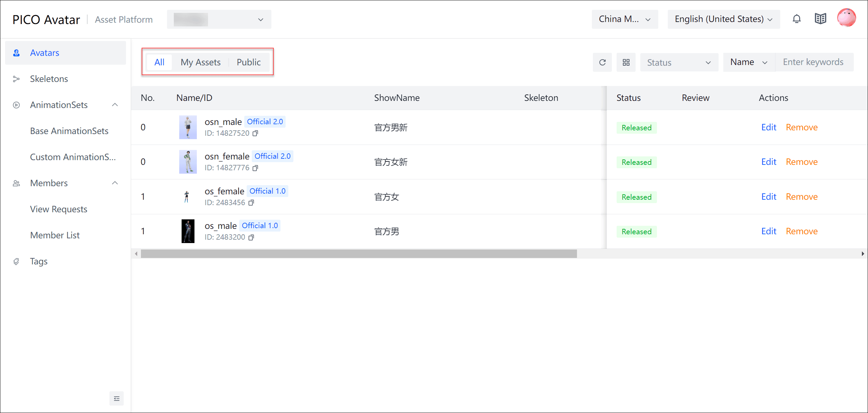Open osn_female avatar thumbnail

point(188,162)
